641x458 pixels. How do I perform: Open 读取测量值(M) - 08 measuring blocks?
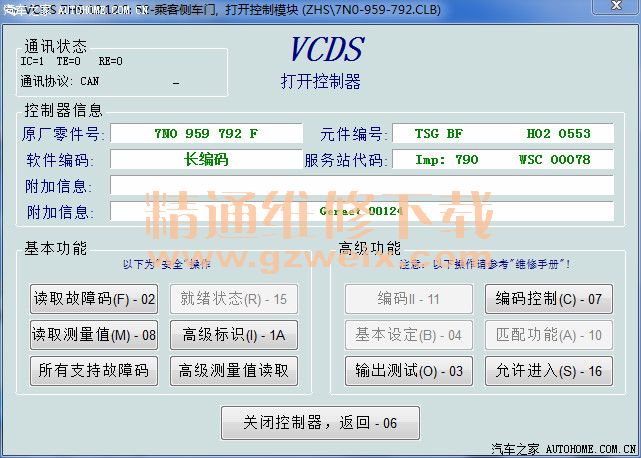[x=94, y=335]
